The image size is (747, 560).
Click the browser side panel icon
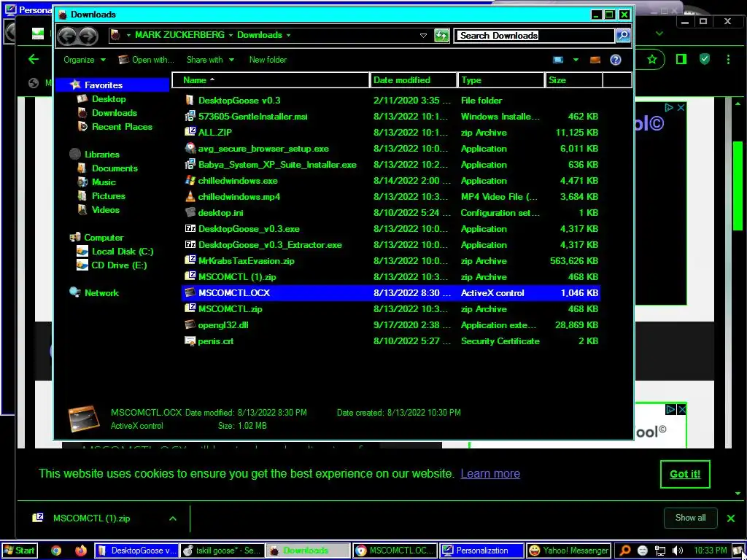pyautogui.click(x=681, y=59)
